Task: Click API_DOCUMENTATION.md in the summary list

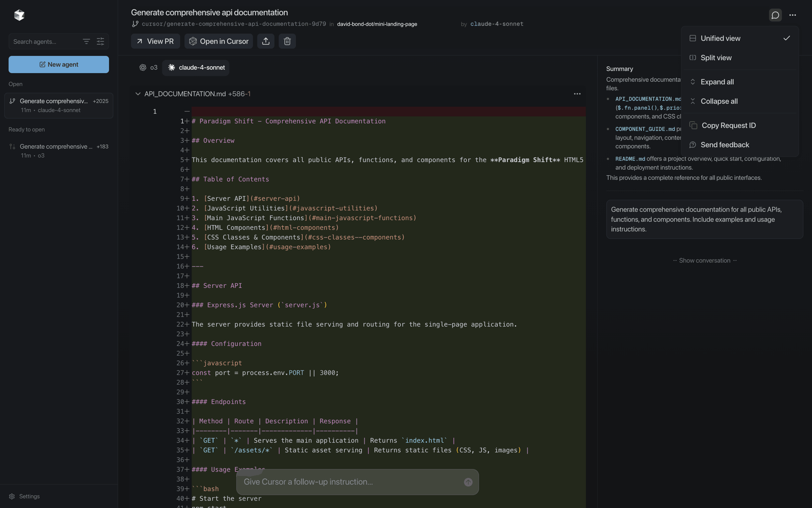Action: (648, 99)
